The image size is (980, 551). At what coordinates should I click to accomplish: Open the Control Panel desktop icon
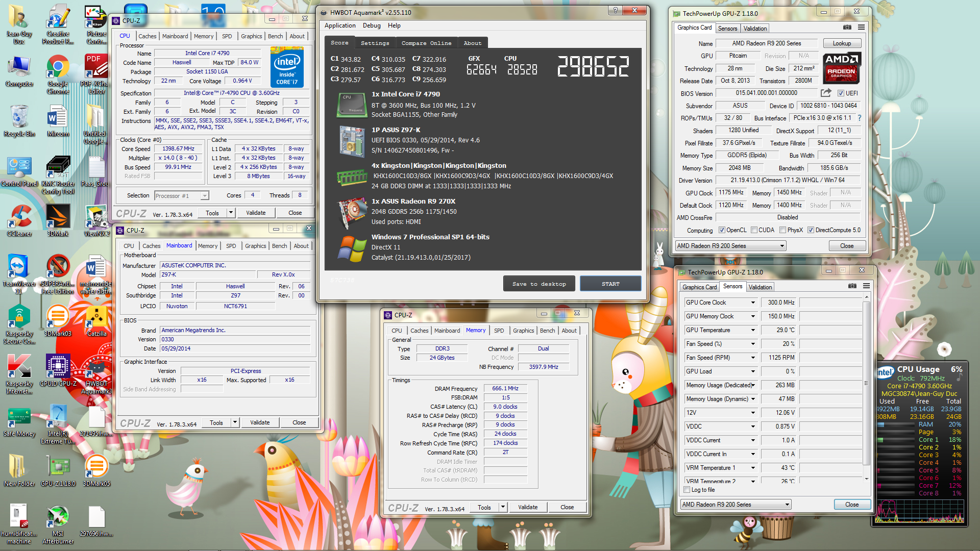pyautogui.click(x=19, y=171)
